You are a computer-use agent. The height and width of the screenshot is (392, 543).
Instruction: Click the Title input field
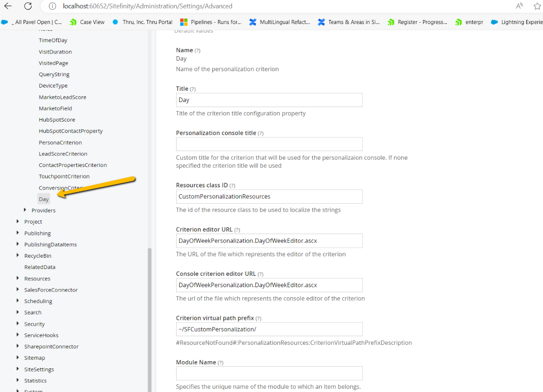click(x=269, y=100)
